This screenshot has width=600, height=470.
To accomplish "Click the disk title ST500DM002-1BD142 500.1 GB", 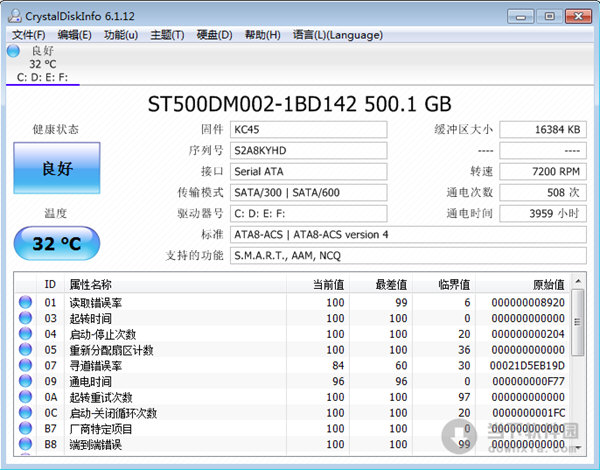I will tap(300, 104).
